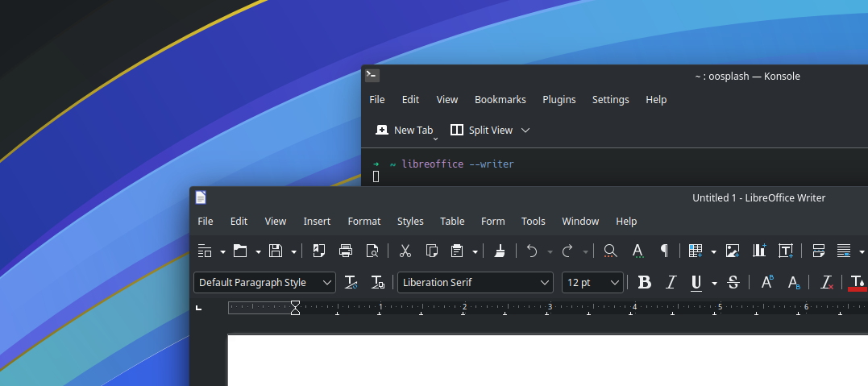Click the Konsole terminal title bar icon

(372, 76)
